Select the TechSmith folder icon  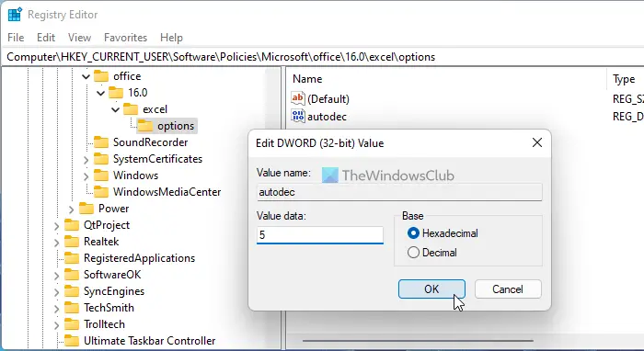click(72, 308)
